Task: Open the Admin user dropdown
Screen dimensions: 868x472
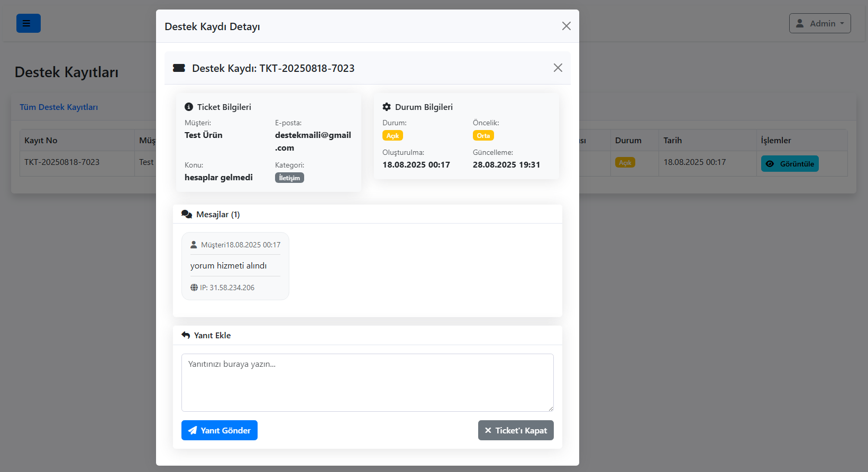Action: [820, 23]
